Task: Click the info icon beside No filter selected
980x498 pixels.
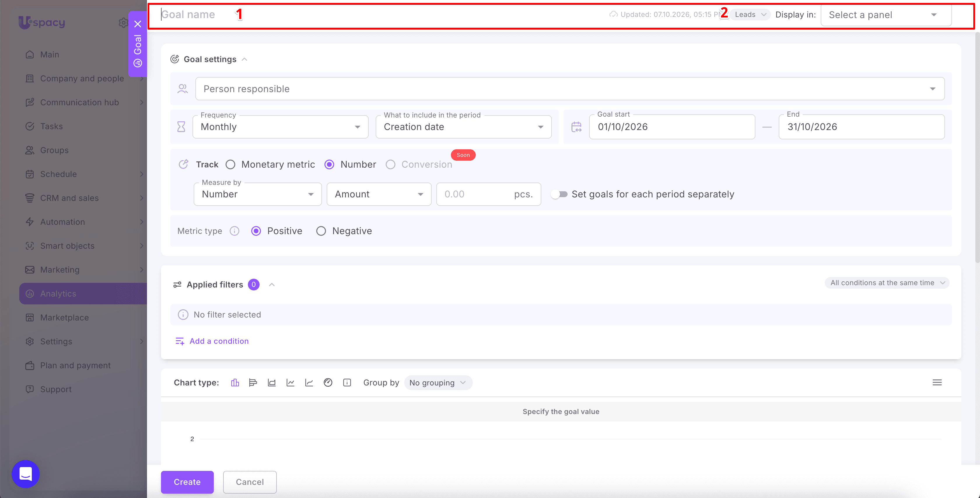Action: coord(183,315)
